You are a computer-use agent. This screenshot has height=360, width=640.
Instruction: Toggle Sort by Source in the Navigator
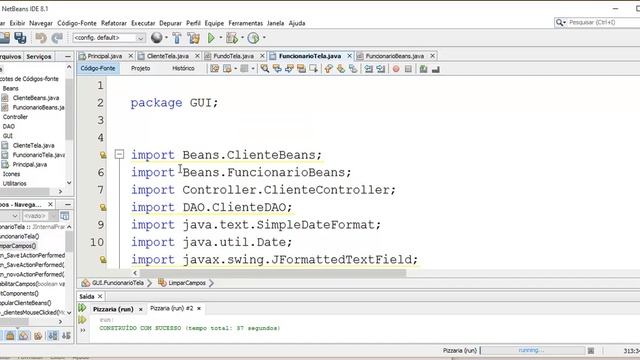(66, 336)
